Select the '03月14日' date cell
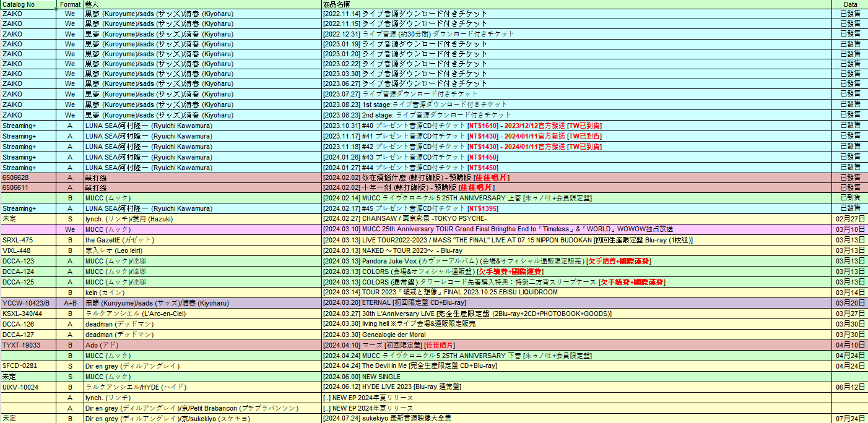 click(850, 292)
